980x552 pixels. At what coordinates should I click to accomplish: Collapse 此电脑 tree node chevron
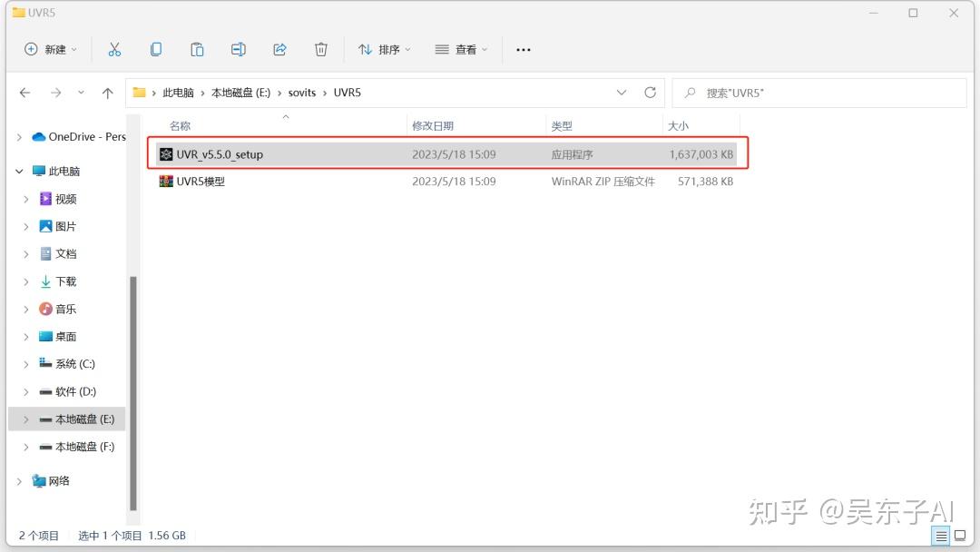19,172
